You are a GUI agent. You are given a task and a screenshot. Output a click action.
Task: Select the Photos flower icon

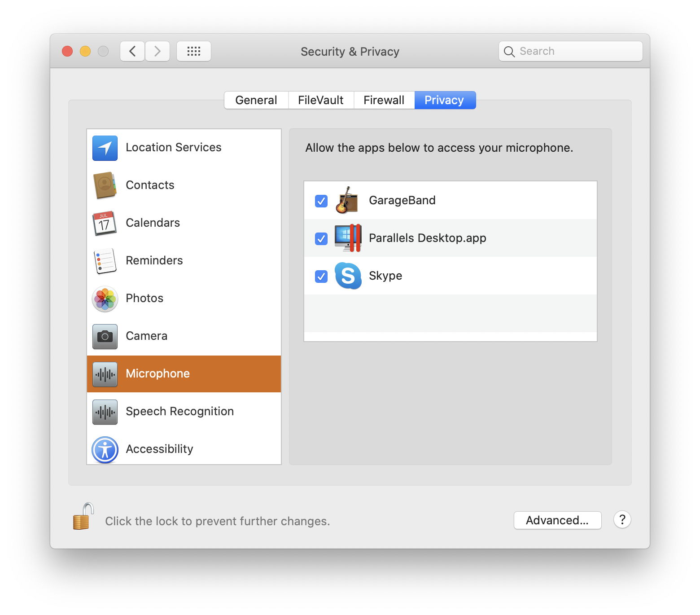pyautogui.click(x=105, y=299)
